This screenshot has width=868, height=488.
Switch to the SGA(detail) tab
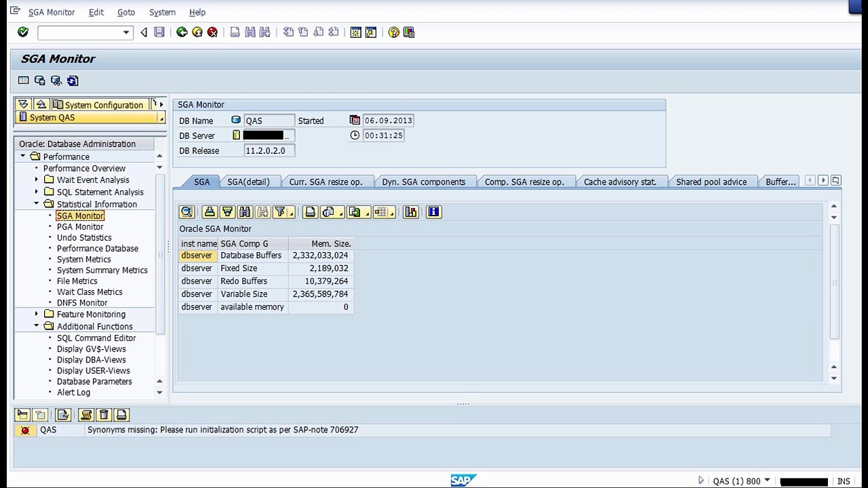(x=248, y=182)
